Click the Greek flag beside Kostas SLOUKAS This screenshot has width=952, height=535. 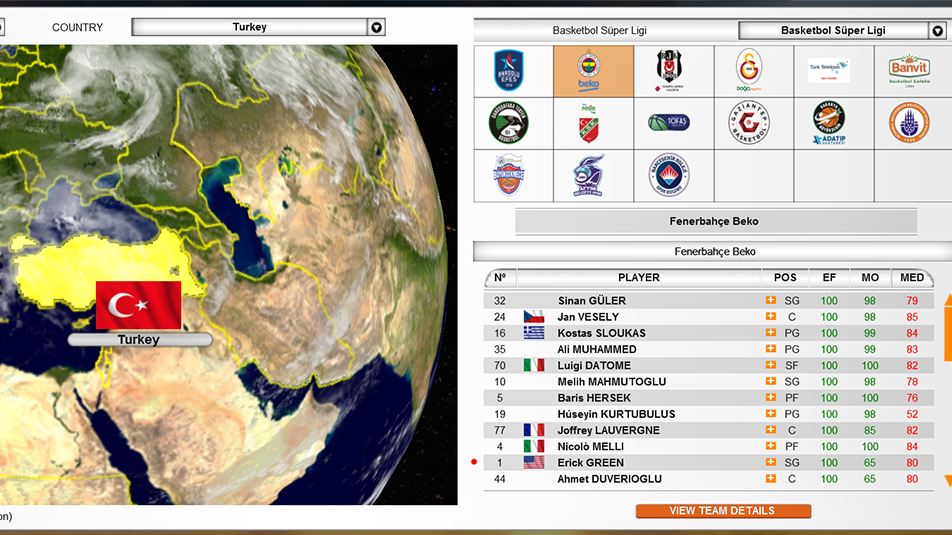[x=534, y=333]
